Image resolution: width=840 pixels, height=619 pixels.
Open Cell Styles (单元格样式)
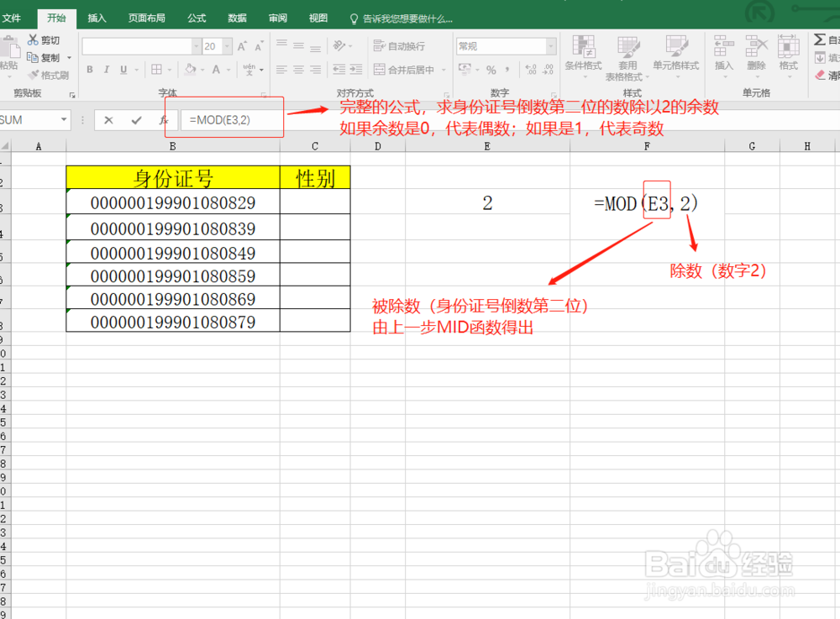[676, 55]
